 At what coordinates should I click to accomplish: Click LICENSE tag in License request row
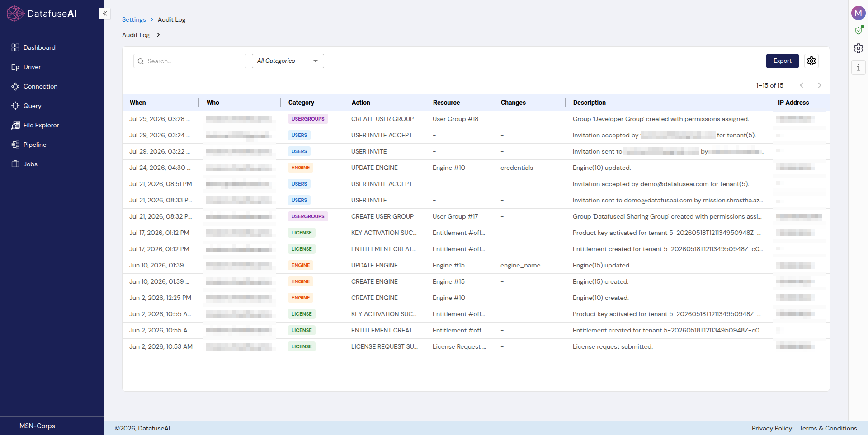pyautogui.click(x=302, y=346)
